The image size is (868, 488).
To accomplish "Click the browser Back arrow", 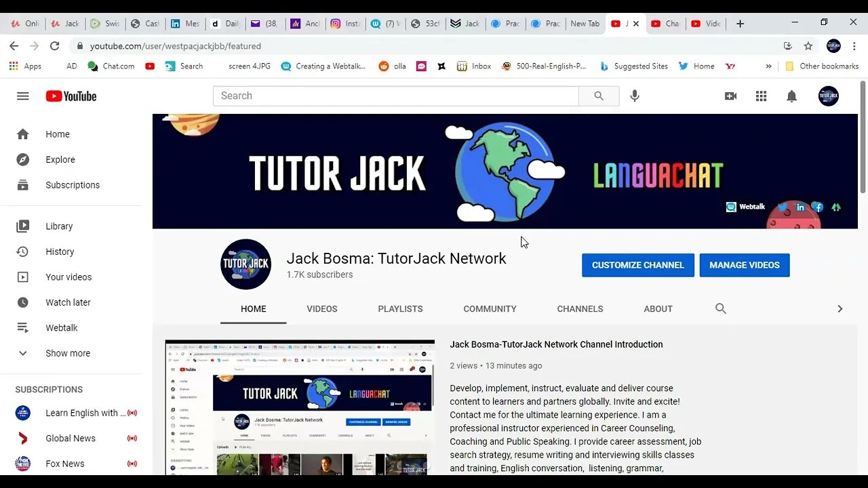I will [14, 46].
